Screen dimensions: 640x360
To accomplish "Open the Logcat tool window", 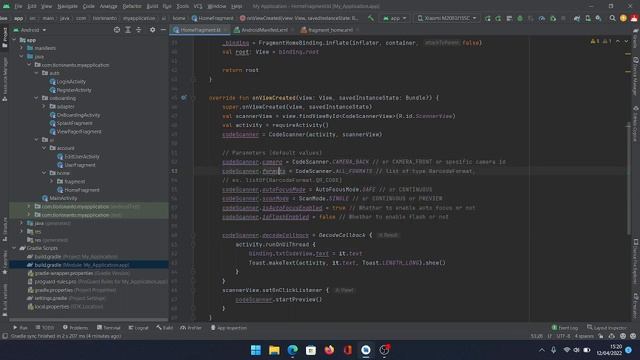I will [139, 328].
